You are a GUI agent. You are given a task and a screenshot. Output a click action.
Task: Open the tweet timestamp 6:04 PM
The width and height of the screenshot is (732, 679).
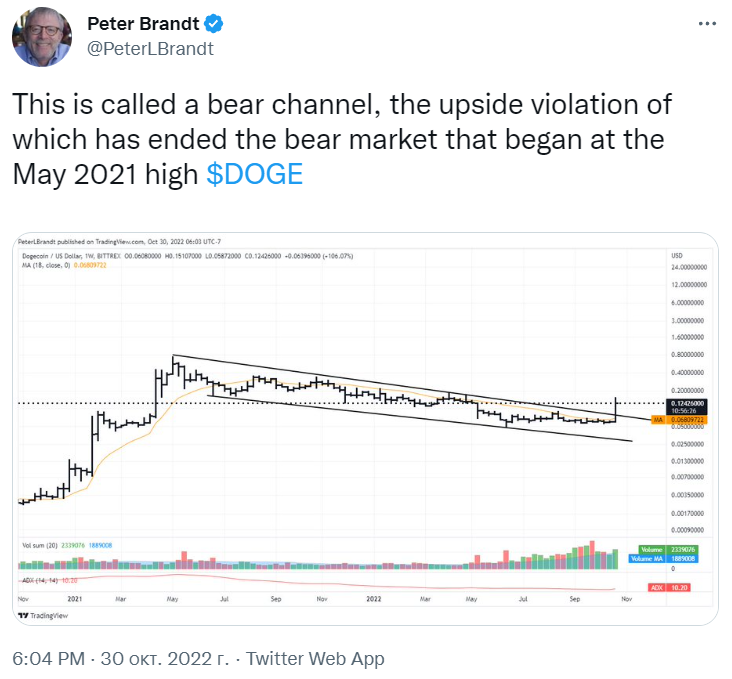(x=49, y=658)
